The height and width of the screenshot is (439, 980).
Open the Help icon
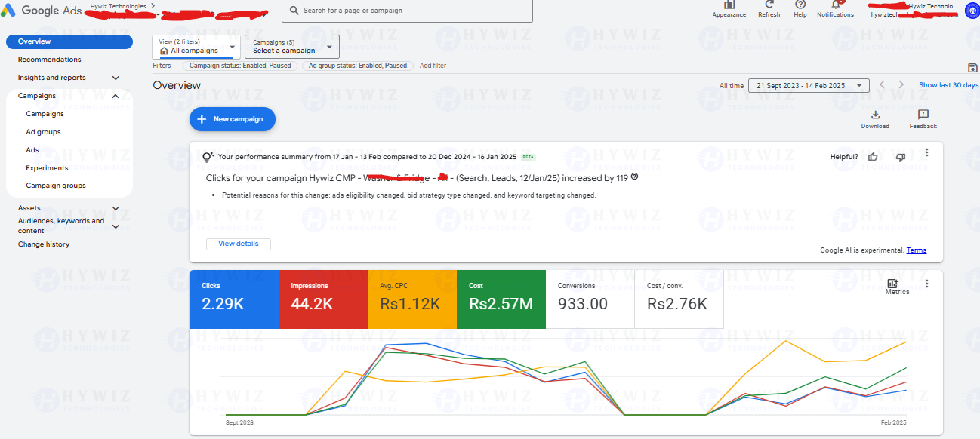(x=800, y=5)
